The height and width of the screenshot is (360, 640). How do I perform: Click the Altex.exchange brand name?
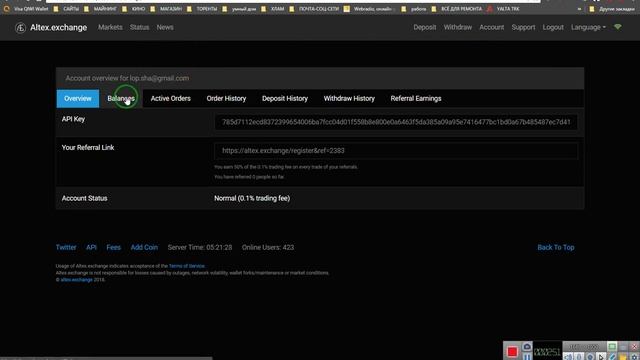point(58,27)
